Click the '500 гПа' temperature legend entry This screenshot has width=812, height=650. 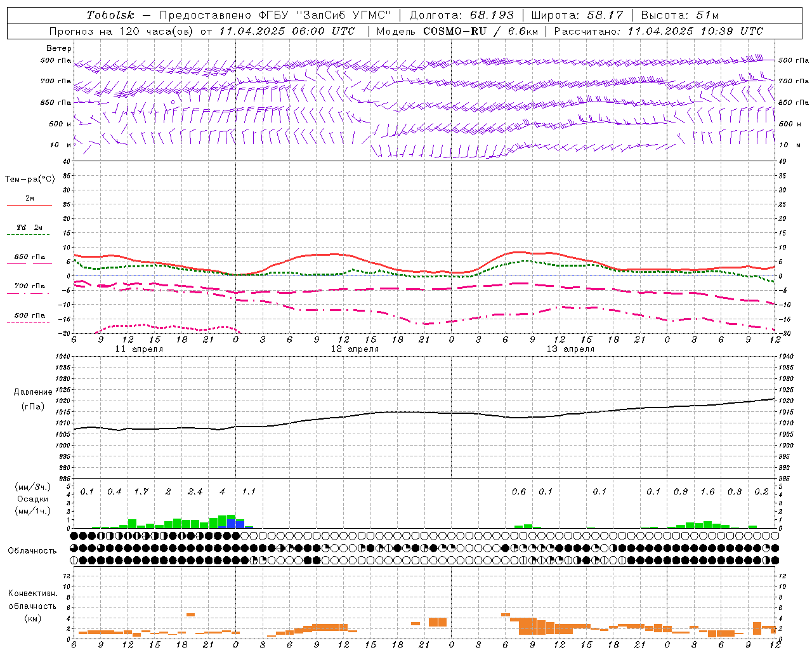click(x=29, y=315)
